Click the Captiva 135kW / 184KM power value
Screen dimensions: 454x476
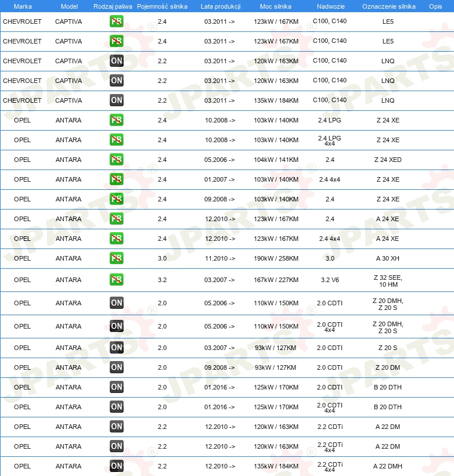point(276,100)
